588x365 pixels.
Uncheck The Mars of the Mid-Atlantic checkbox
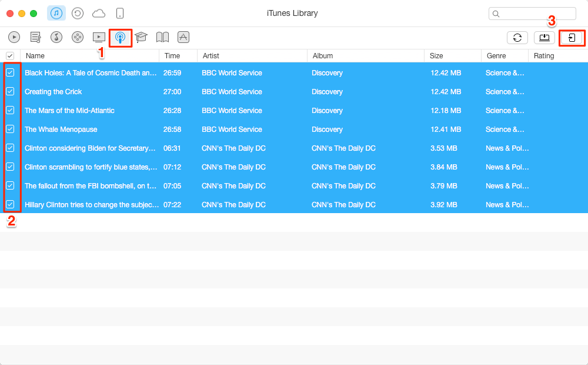(10, 110)
